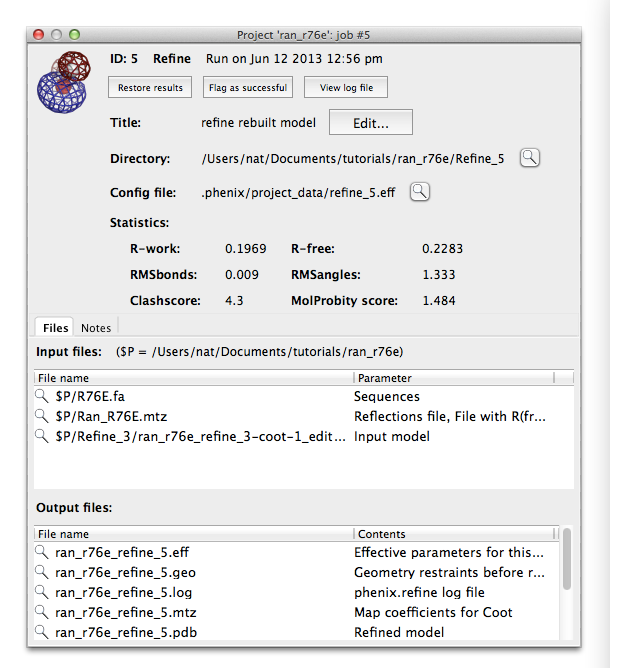Screen dimensions: 620x668
Task: Click magnifier icon for ran_r76e_refine_5.mtz
Action: [42, 612]
